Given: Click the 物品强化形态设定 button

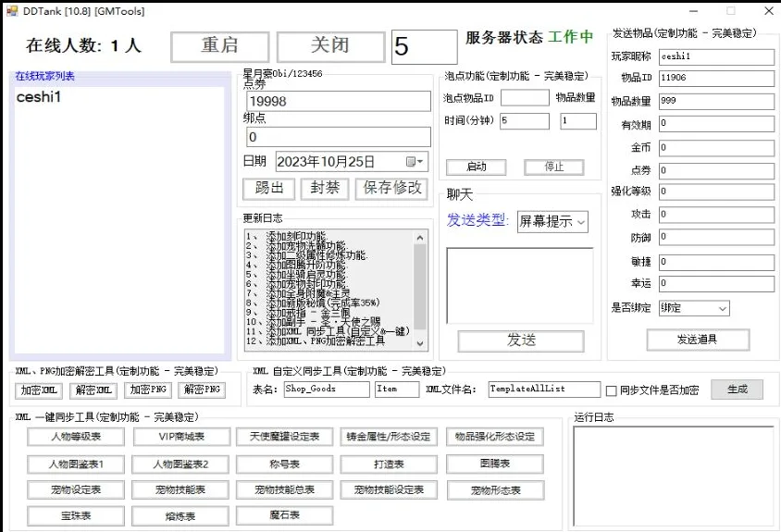Looking at the screenshot, I should pyautogui.click(x=494, y=437).
